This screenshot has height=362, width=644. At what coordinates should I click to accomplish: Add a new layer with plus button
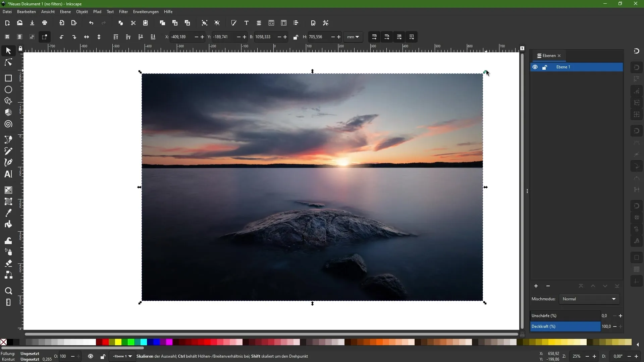pyautogui.click(x=536, y=286)
